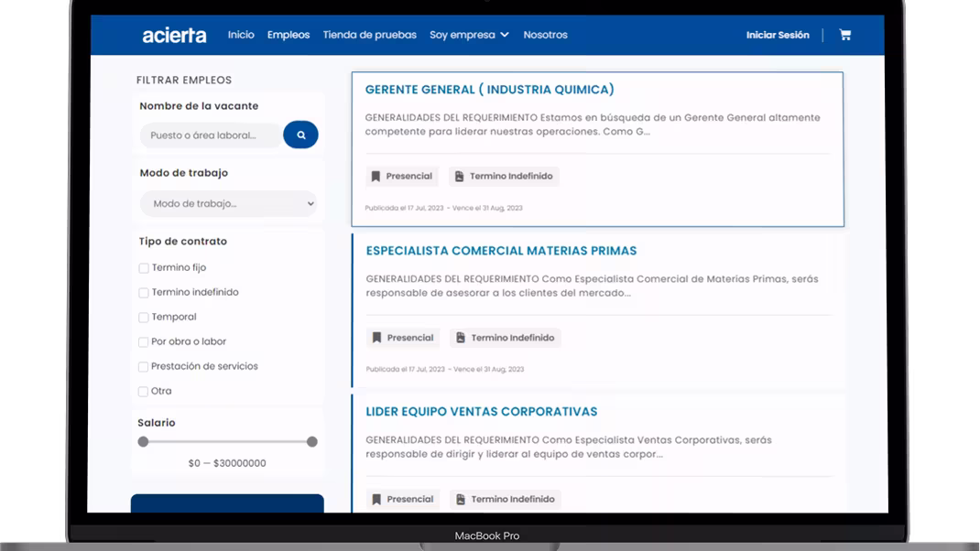Open ESPECIALISTA COMERCIAL MATERIAS PRIMAS job title
Screen dimensions: 980x551
pyautogui.click(x=501, y=251)
